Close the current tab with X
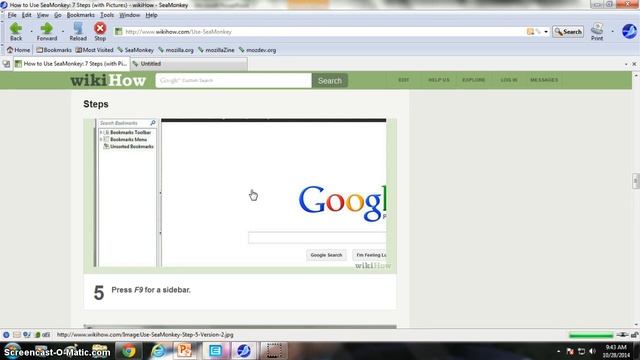Screen dimensions: 640x360 634,64
